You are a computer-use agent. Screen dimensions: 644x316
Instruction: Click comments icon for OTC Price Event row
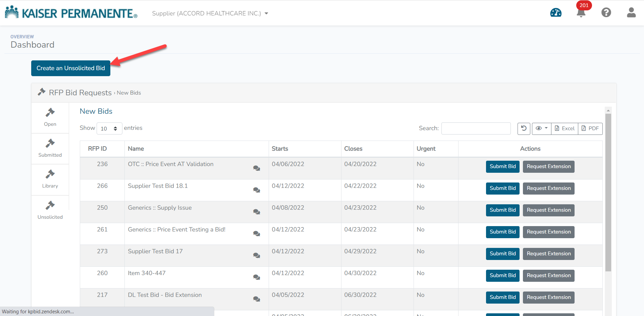(x=257, y=168)
